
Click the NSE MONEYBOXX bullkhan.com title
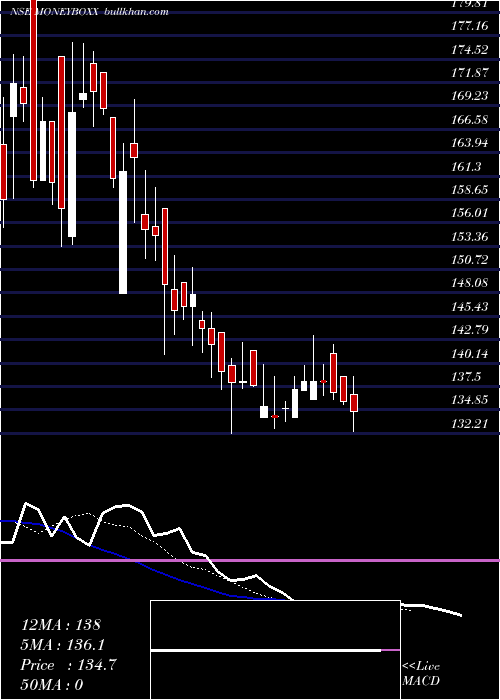(x=89, y=12)
